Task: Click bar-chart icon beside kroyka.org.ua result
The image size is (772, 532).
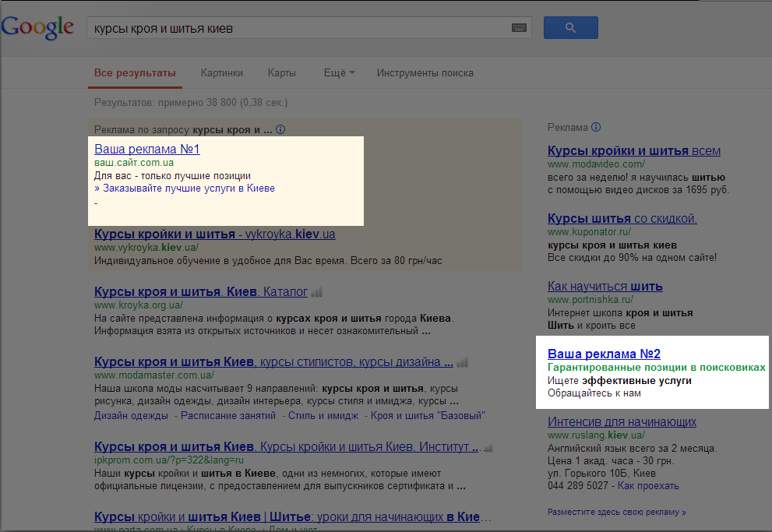Action: point(316,293)
